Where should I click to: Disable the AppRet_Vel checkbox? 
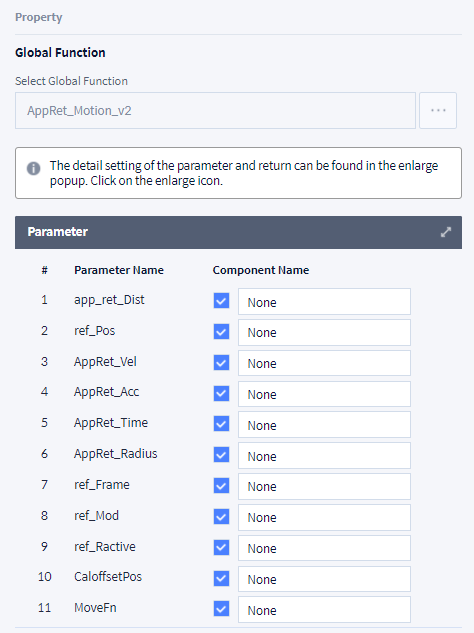coord(221,363)
